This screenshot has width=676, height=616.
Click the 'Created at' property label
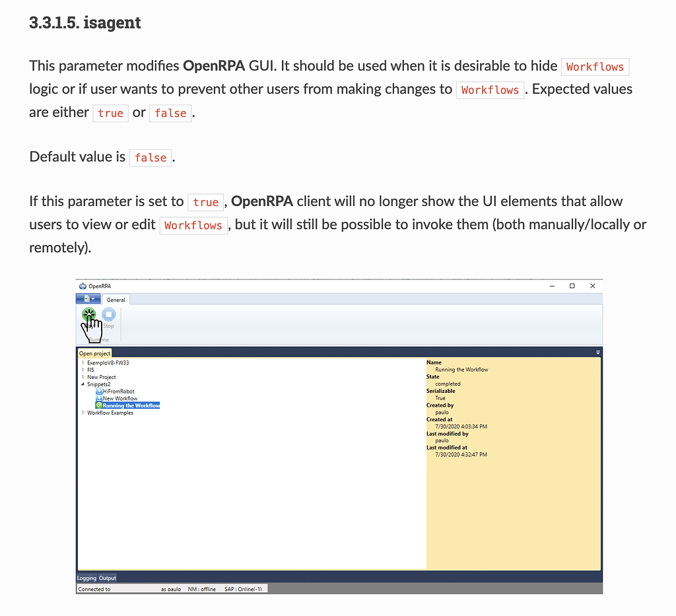point(439,419)
